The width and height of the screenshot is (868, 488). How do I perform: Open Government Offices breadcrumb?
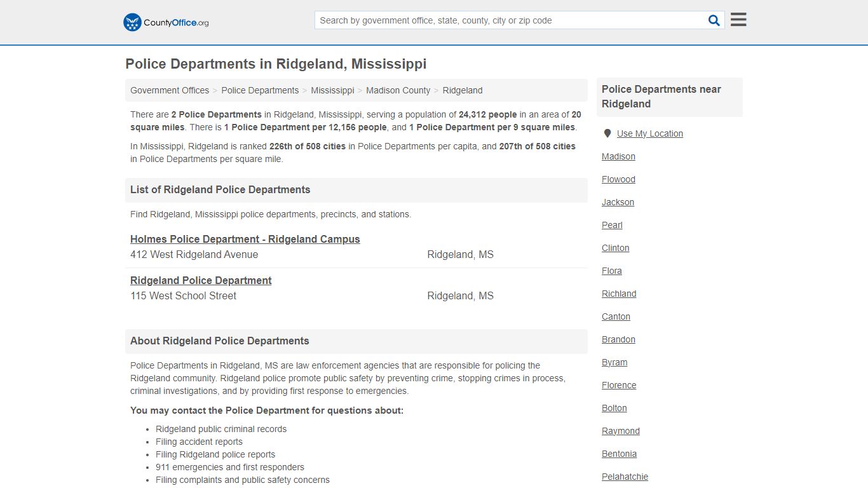coord(170,90)
